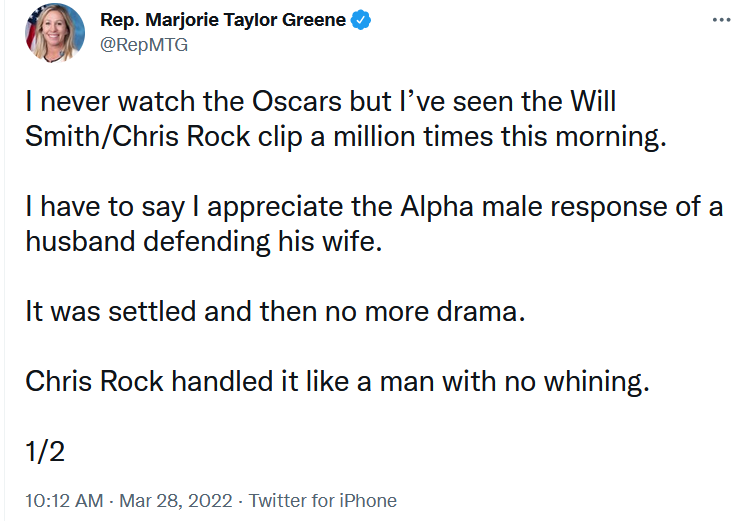The height and width of the screenshot is (521, 749).
Task: Click the line "Smith/Chris Rock clip a million times"
Action: [345, 137]
